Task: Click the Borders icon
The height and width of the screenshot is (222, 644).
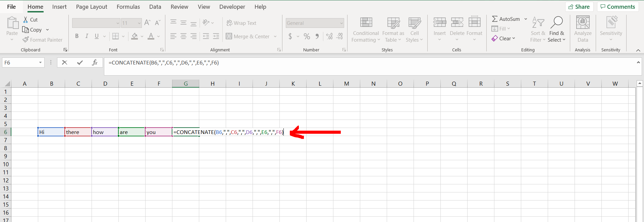Action: click(x=116, y=36)
